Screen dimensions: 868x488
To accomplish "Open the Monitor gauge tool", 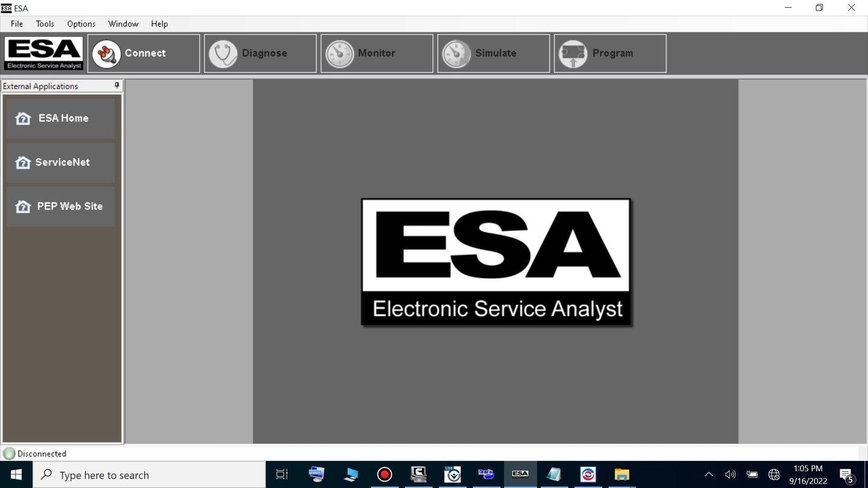I will 377,53.
